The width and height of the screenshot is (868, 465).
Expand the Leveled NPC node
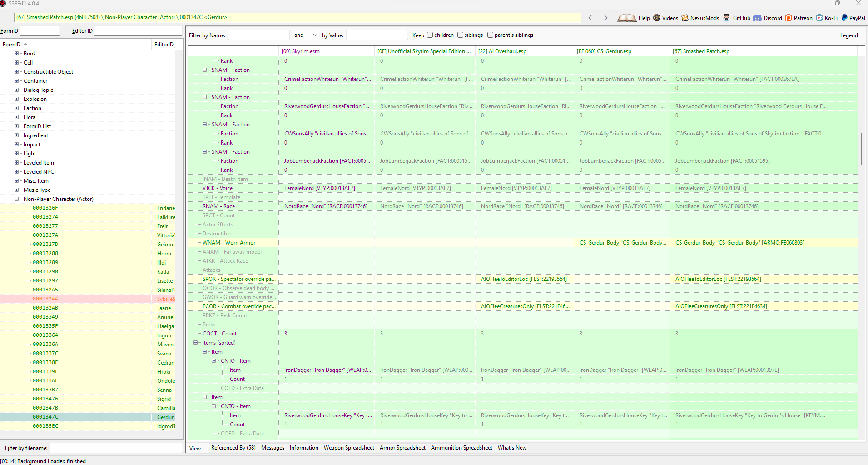17,171
